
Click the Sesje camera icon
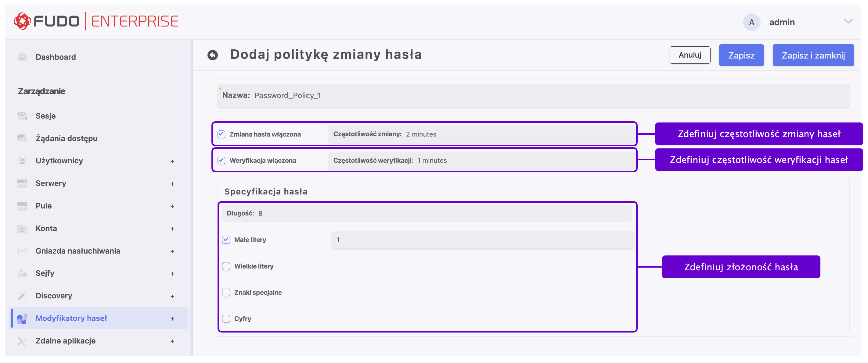point(22,116)
